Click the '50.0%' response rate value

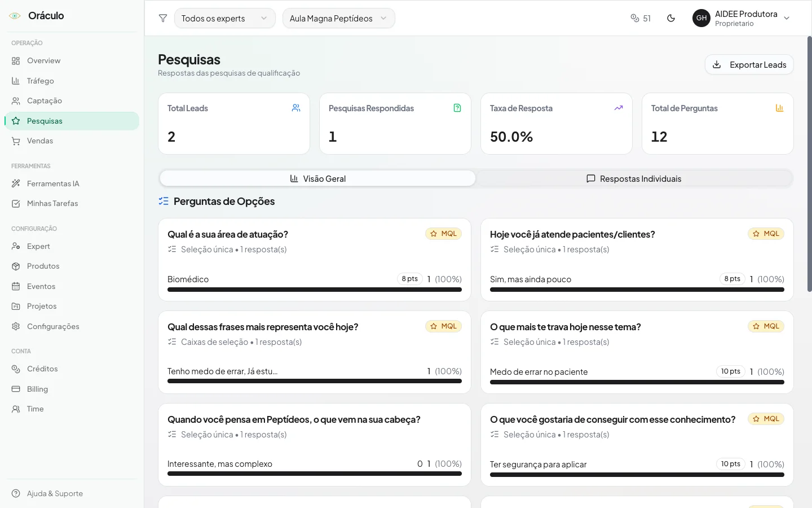click(511, 137)
